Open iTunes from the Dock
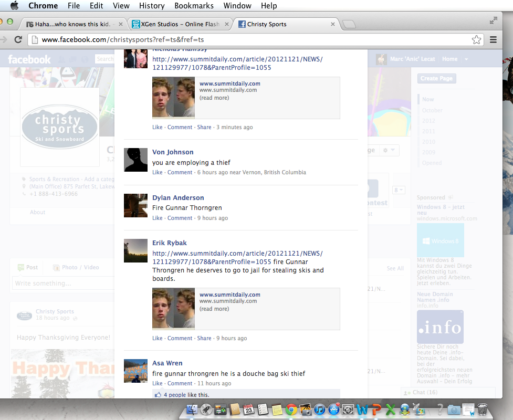 pyautogui.click(x=319, y=409)
